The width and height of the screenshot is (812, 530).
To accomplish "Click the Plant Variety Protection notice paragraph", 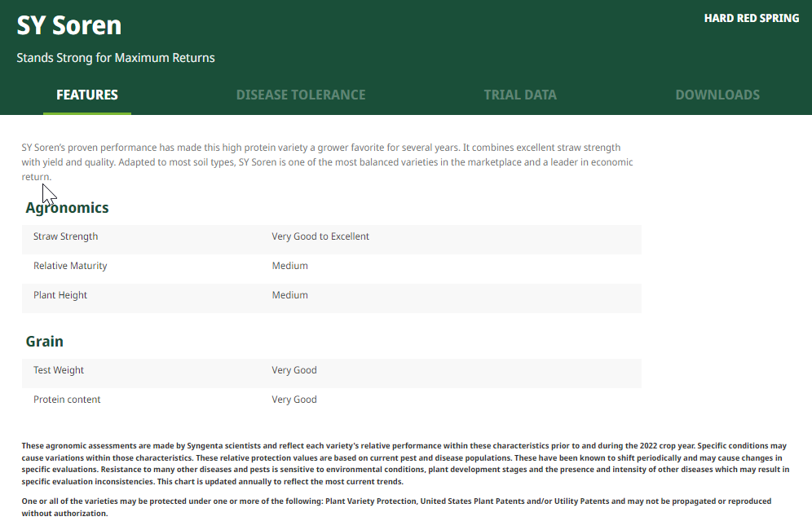I will point(396,507).
